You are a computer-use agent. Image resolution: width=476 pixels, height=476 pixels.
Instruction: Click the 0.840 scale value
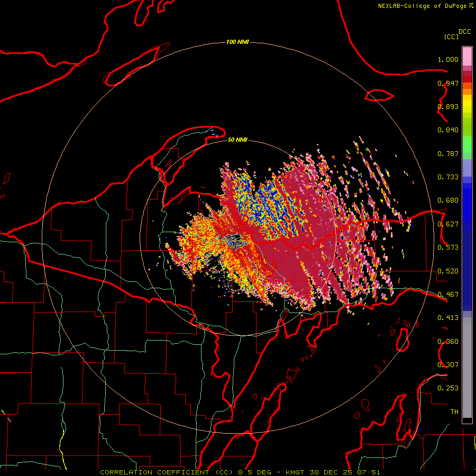tap(448, 130)
